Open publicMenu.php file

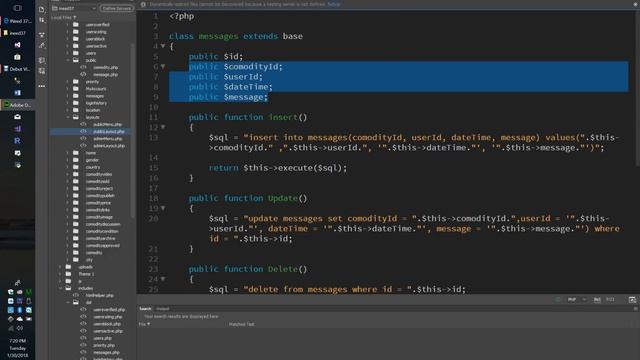click(107, 124)
